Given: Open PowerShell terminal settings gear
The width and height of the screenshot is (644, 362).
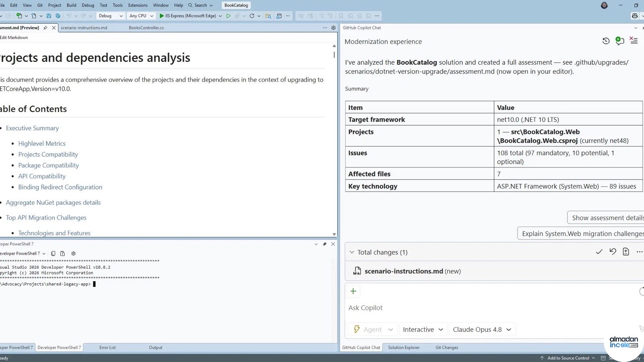Looking at the screenshot, I should [73, 253].
